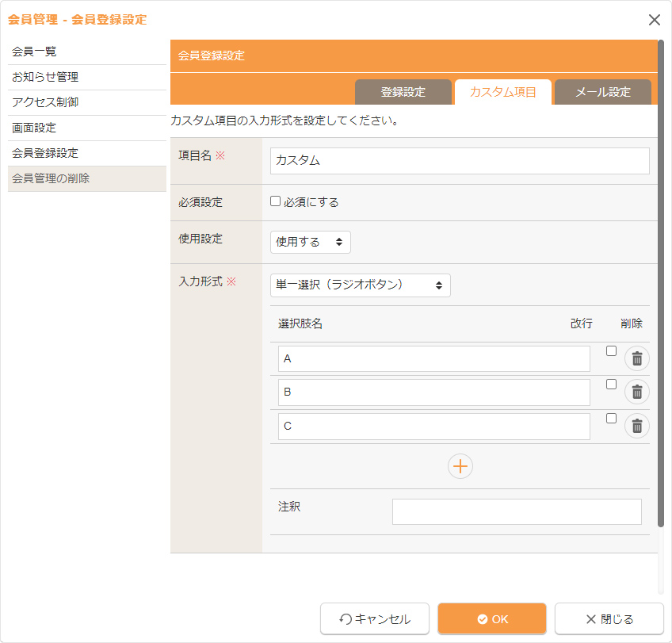
Task: Click the OK button
Action: coord(492,619)
